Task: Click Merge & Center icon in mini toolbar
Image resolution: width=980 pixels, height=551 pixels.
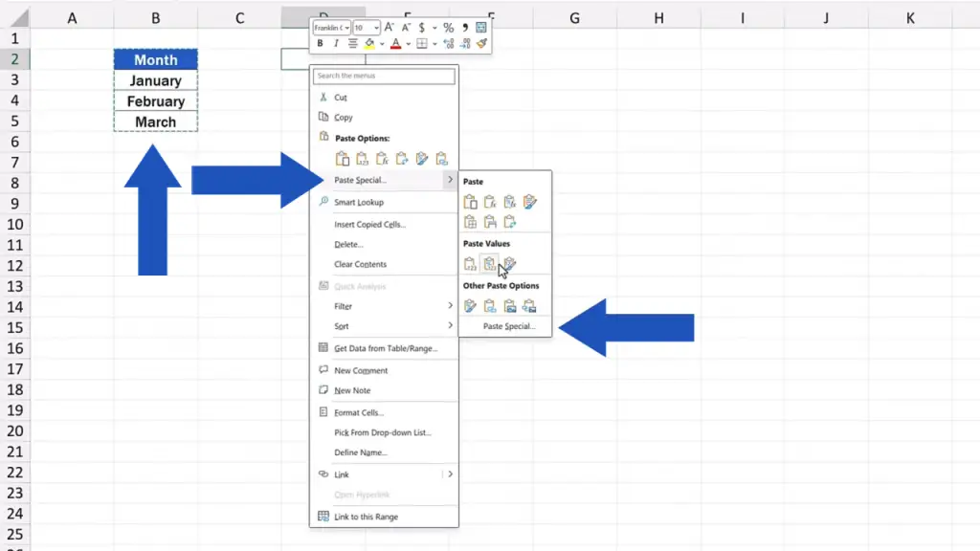Action: (x=481, y=28)
